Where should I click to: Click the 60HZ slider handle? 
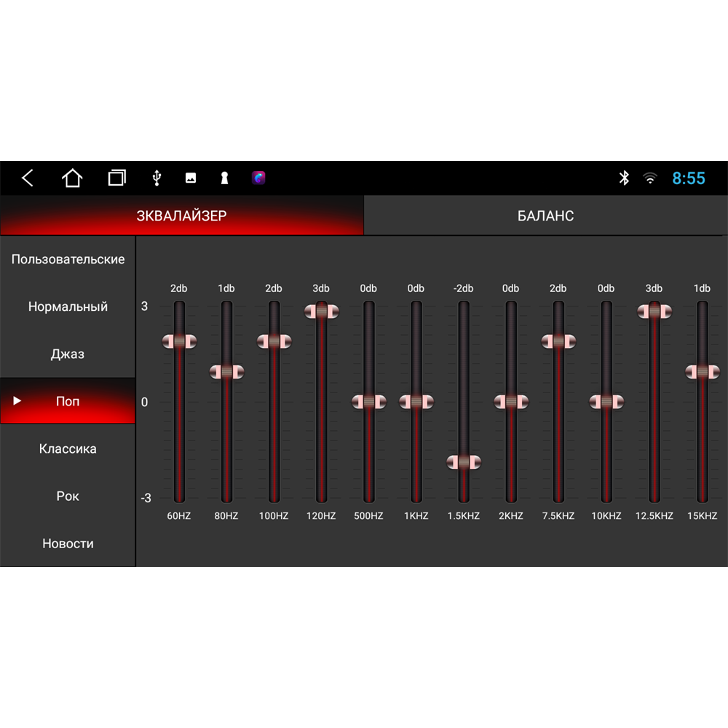[x=179, y=341]
